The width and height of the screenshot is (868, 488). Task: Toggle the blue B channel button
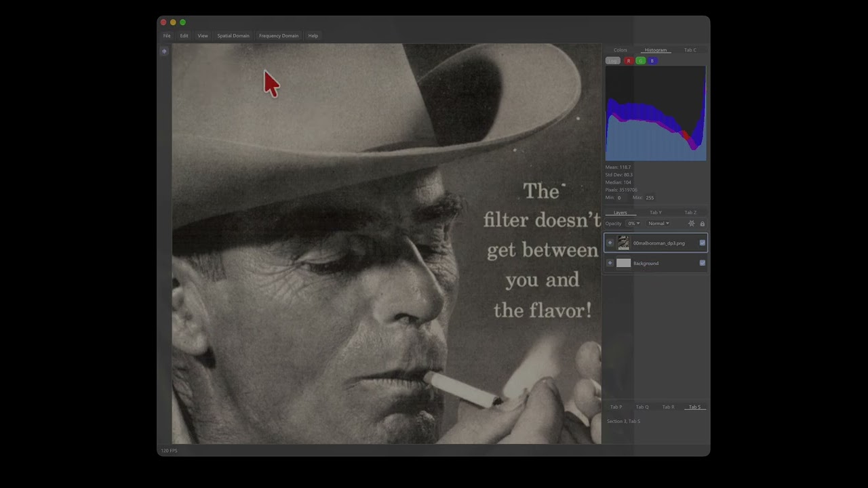652,61
